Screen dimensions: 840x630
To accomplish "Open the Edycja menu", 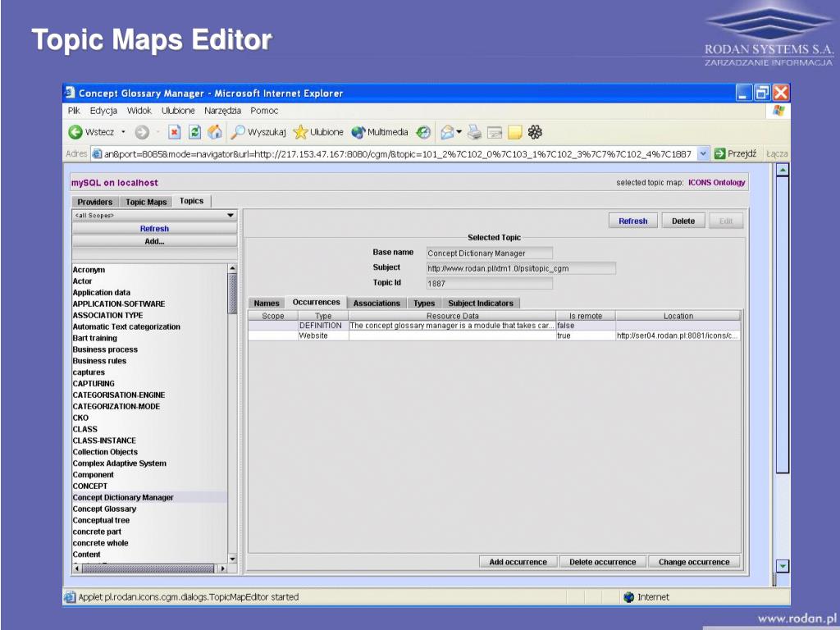I will point(103,111).
